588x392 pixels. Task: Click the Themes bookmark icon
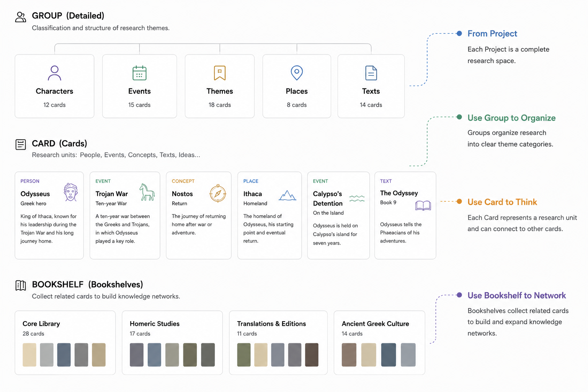(220, 73)
